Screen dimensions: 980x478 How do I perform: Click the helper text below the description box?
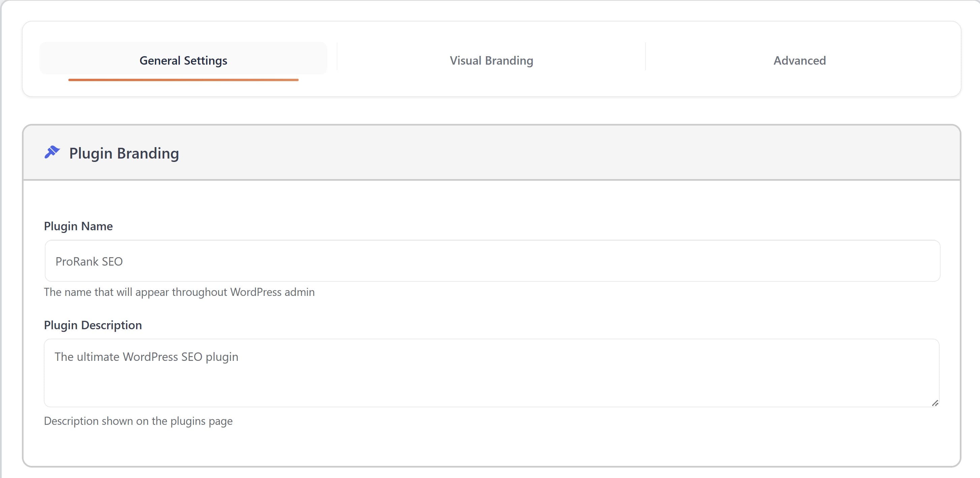(138, 421)
